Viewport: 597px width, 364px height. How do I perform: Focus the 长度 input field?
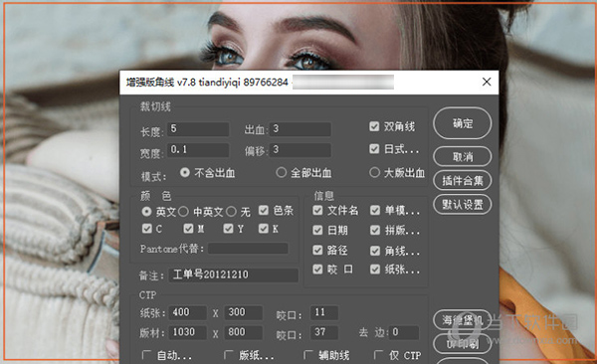coord(198,129)
